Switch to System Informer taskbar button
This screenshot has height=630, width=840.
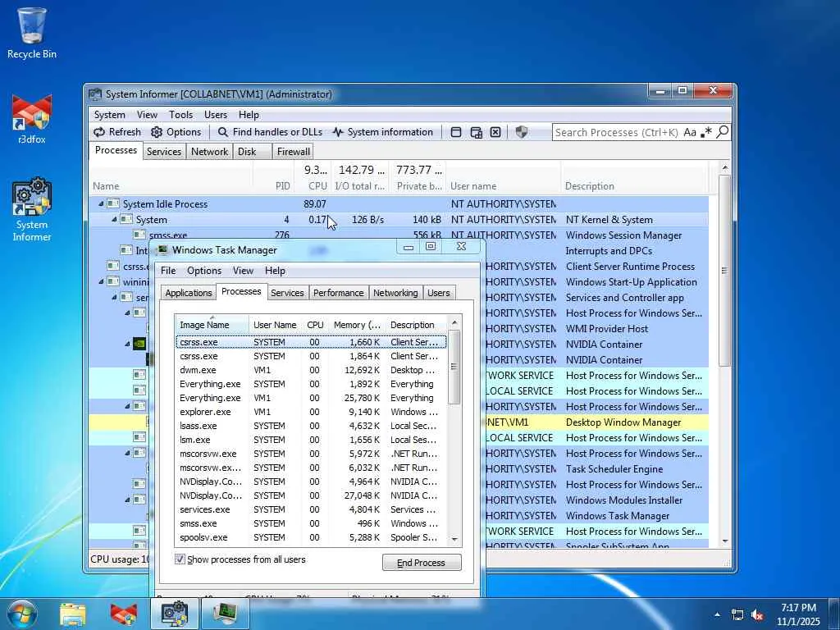click(174, 614)
